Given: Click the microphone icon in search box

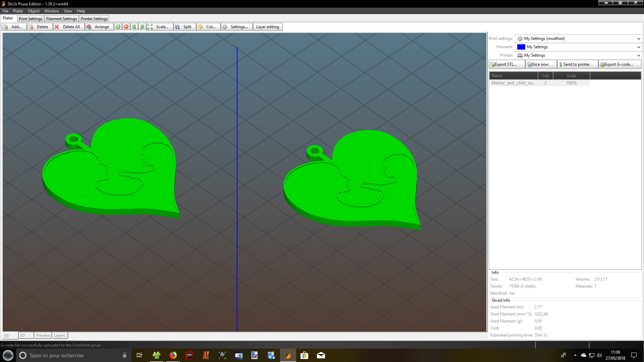Looking at the screenshot, I should 124,355.
